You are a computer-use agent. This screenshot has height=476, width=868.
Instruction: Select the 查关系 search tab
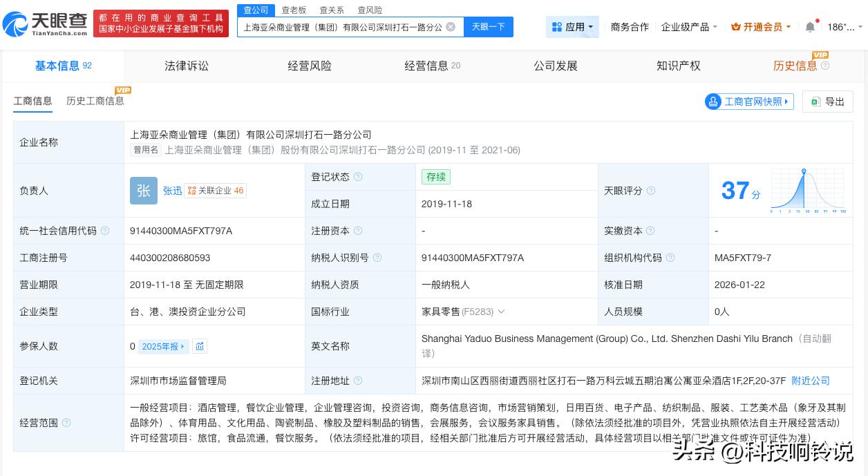332,10
